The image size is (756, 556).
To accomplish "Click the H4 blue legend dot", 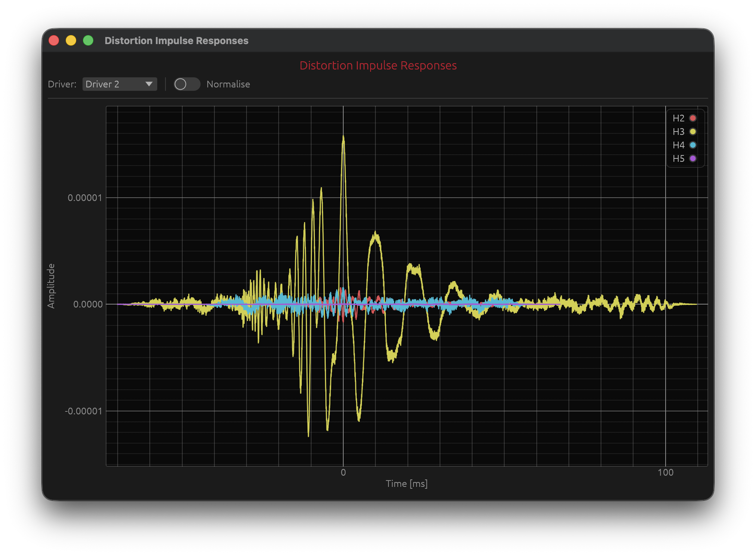I will [x=693, y=145].
